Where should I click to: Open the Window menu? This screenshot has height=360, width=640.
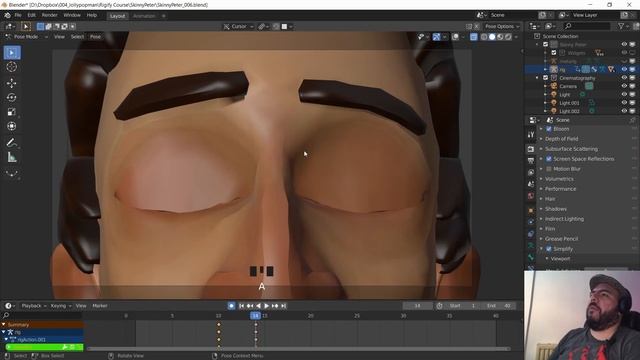point(72,15)
